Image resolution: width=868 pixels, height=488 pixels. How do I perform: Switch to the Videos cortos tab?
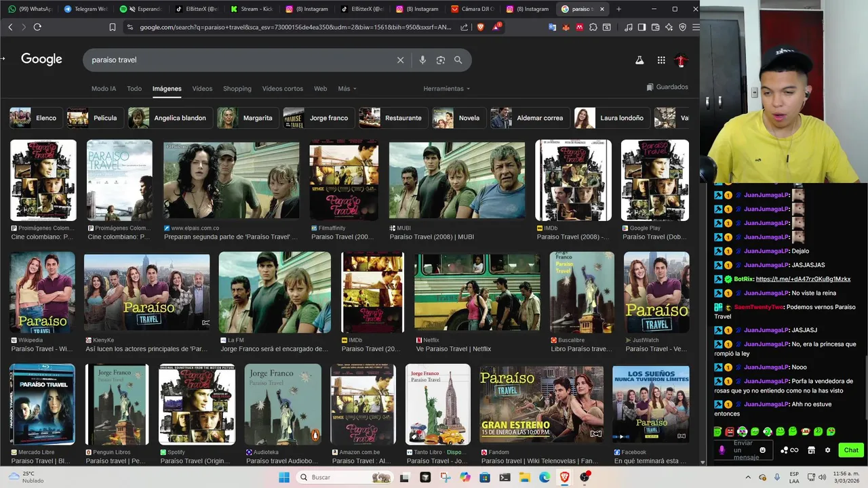pyautogui.click(x=283, y=89)
